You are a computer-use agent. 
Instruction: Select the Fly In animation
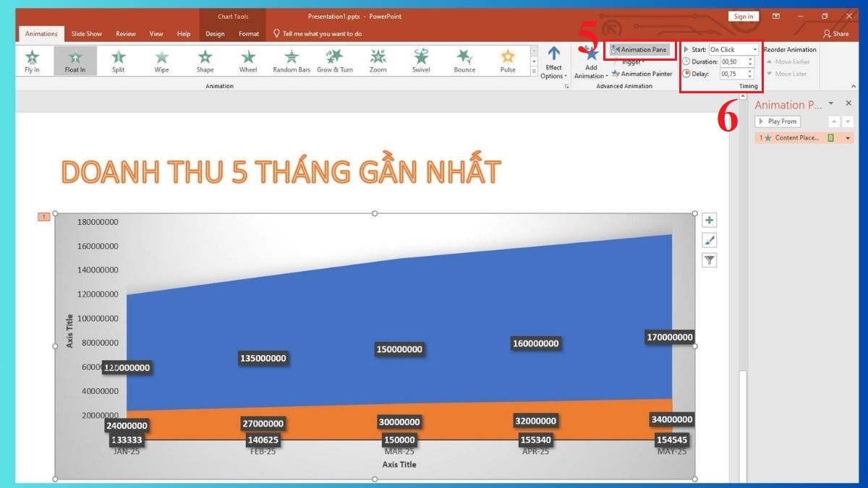click(32, 60)
